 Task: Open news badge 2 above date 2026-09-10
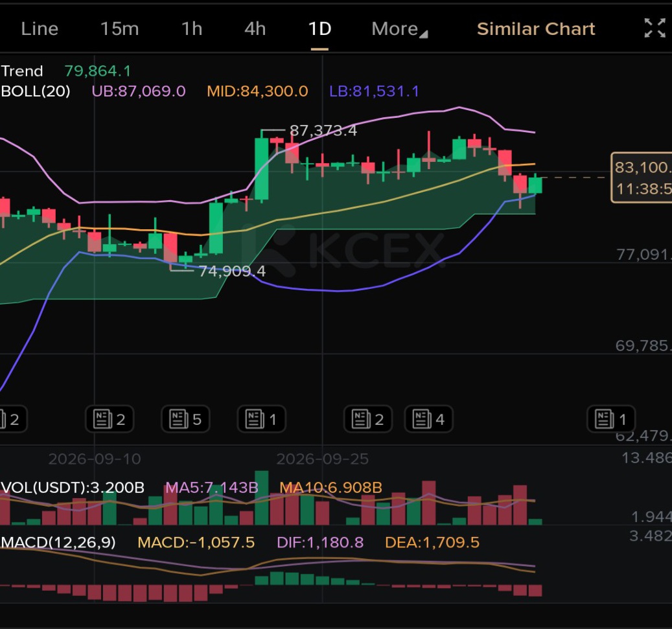pyautogui.click(x=110, y=418)
